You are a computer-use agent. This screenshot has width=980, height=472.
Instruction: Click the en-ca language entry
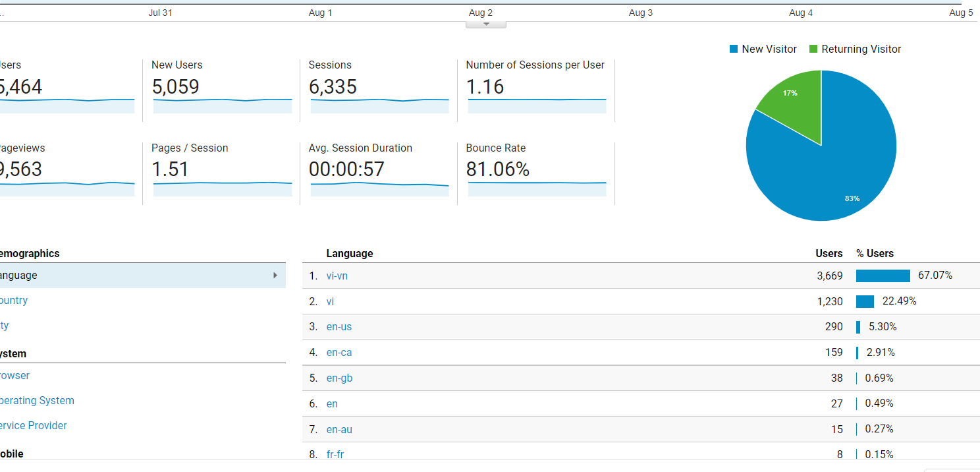click(339, 353)
